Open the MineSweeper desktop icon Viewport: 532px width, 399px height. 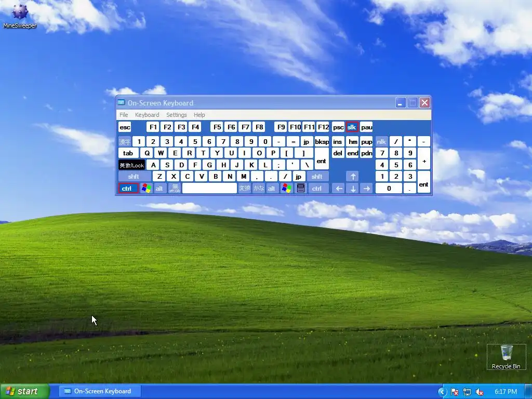point(20,16)
